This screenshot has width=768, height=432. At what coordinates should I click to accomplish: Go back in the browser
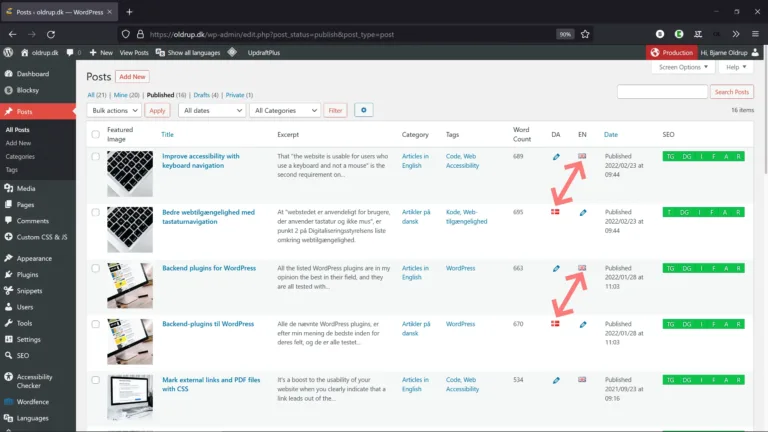[13, 34]
